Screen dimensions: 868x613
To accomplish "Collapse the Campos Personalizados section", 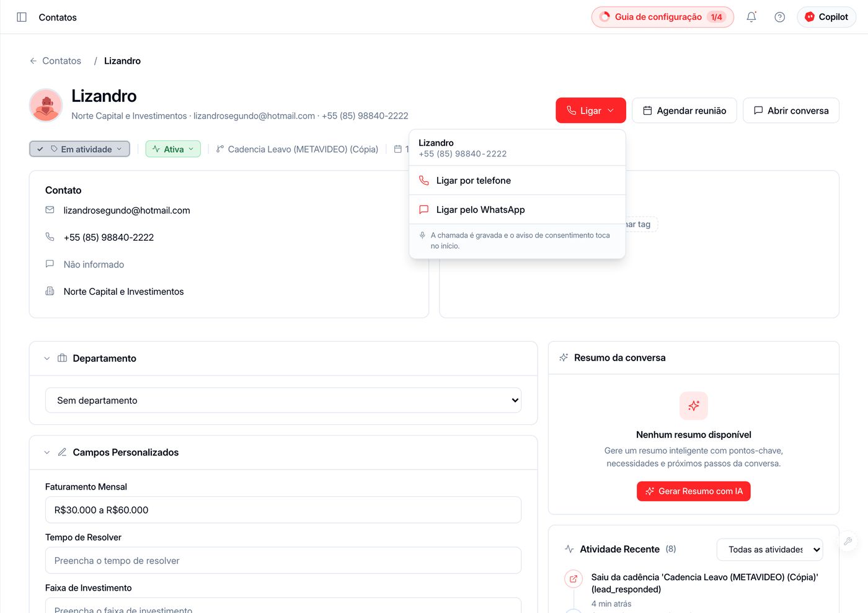I will [x=47, y=453].
